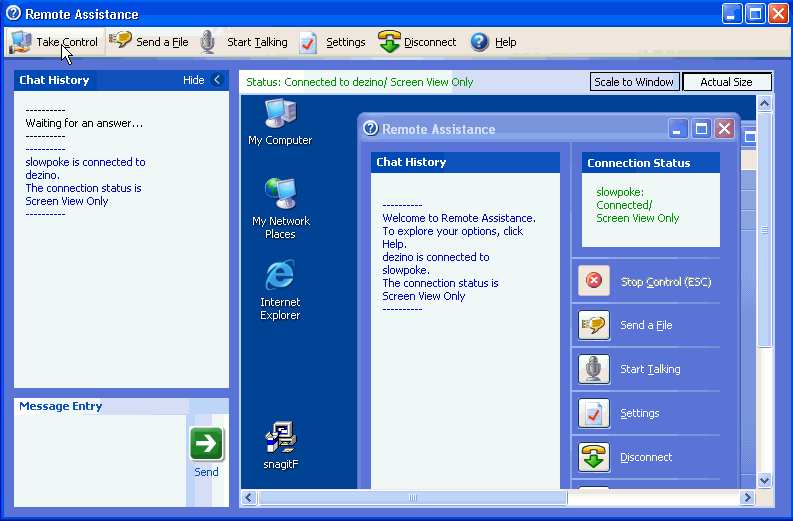Click Disconnect label in inner window

[x=646, y=457]
